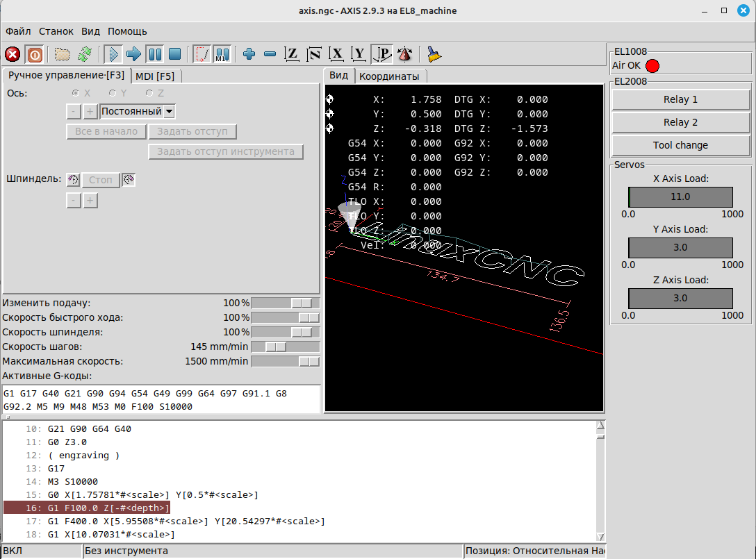Viewport: 756px width, 559px height.
Task: Select the X axis radio button
Action: [x=76, y=93]
